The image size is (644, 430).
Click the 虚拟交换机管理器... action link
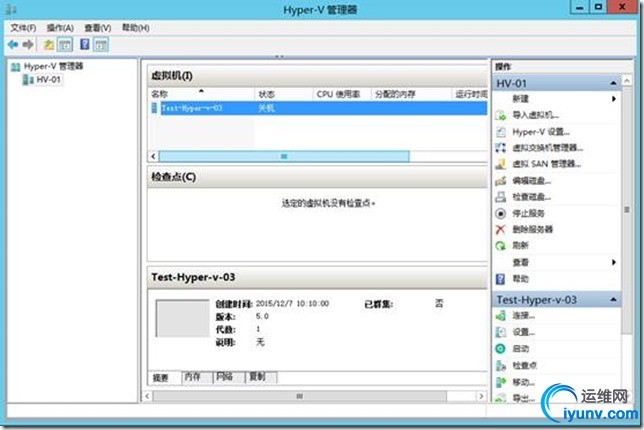click(547, 148)
